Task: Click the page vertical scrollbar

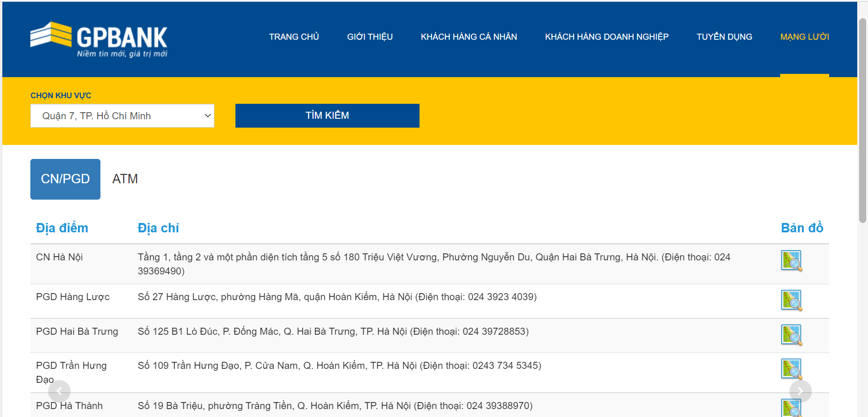Action: pyautogui.click(x=862, y=121)
